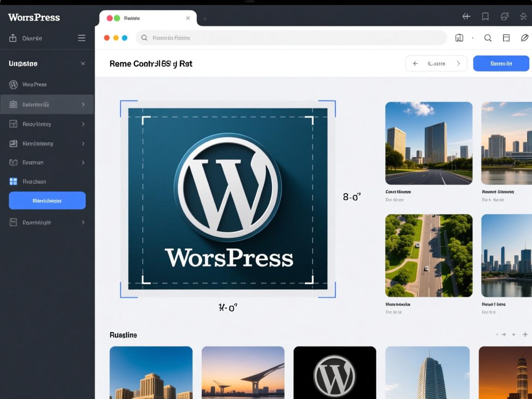The width and height of the screenshot is (532, 399).
Task: Open the layout panel icon beside the search
Action: point(506,38)
